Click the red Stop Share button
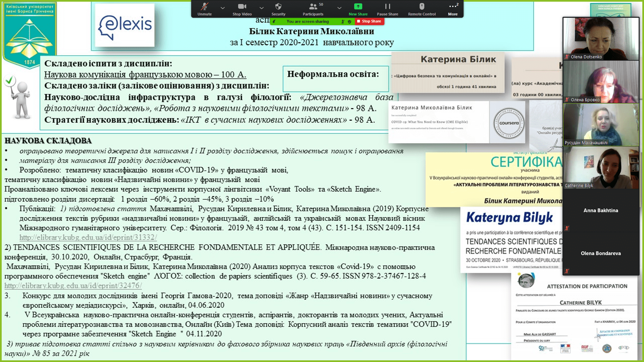Image resolution: width=644 pixels, height=362 pixels. (369, 21)
